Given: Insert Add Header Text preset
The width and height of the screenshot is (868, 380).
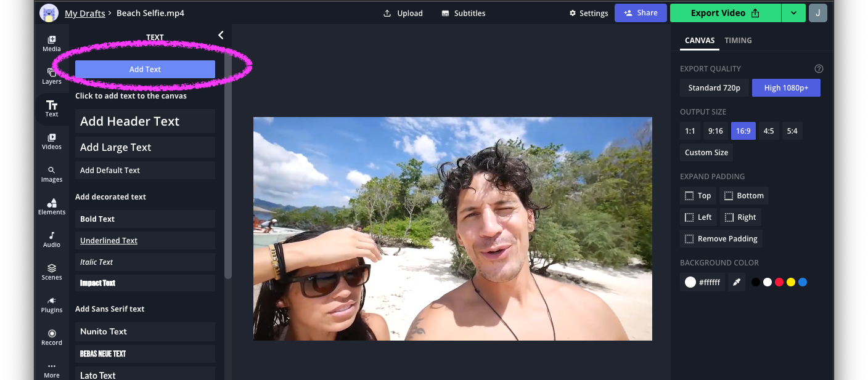Looking at the screenshot, I should [x=145, y=121].
